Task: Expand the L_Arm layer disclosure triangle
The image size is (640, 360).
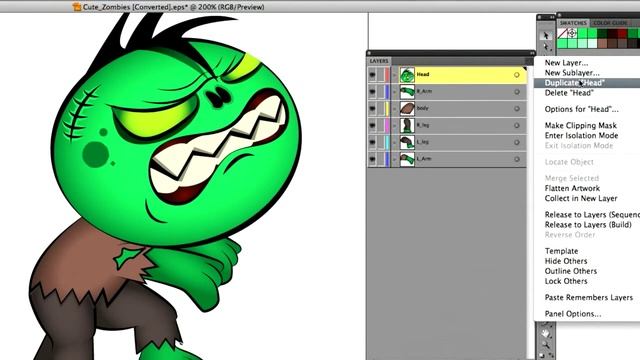Action: coord(395,159)
